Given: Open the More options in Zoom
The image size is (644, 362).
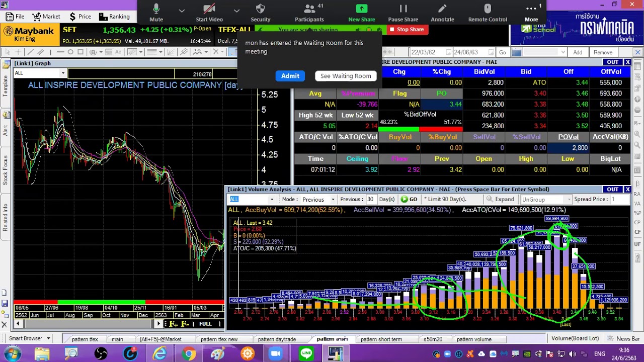Looking at the screenshot, I should tap(531, 12).
